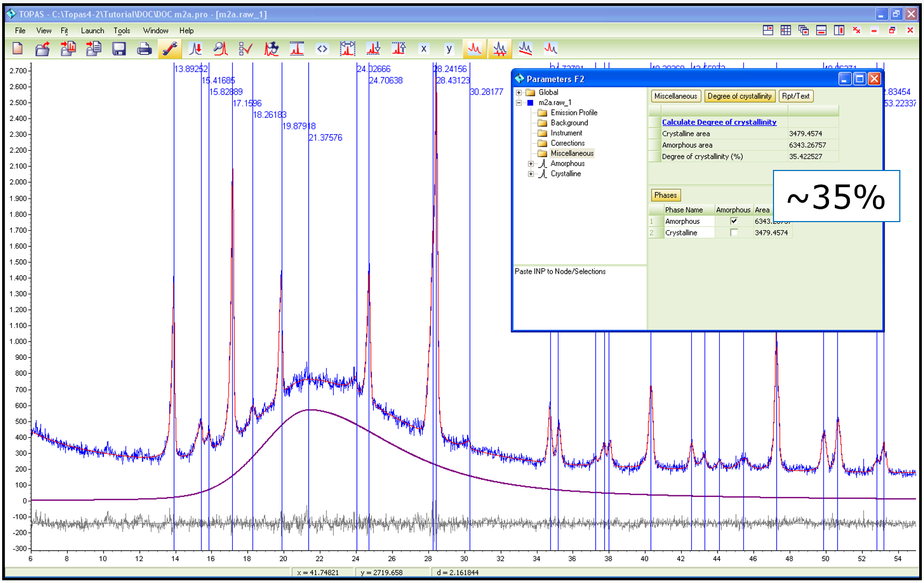
Task: Toggle the Parameters wrench icon
Action: click(170, 49)
